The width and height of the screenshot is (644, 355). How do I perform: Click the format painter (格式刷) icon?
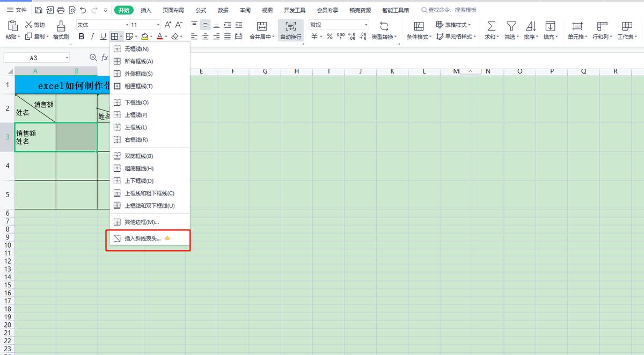tap(61, 26)
